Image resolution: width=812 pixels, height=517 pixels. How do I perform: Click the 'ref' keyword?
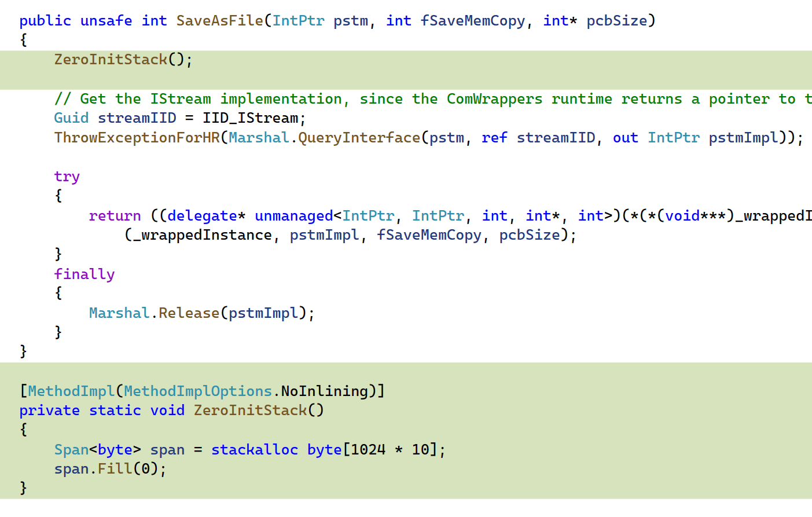point(494,138)
